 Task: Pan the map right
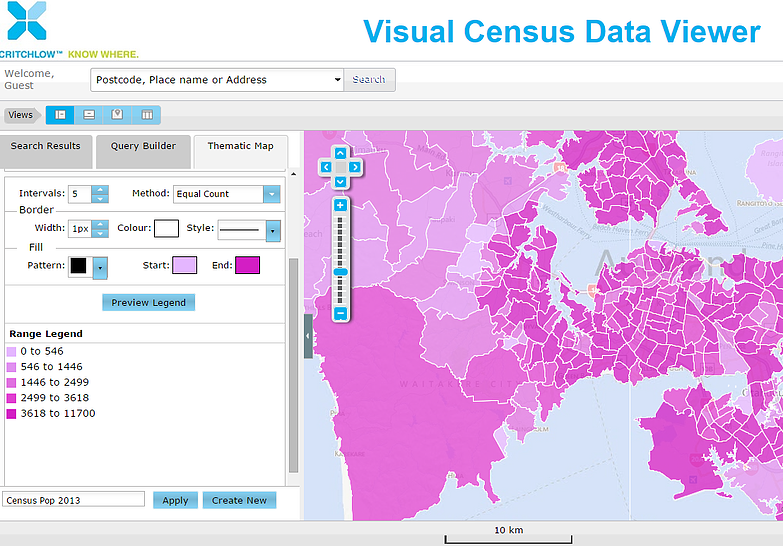(x=355, y=167)
